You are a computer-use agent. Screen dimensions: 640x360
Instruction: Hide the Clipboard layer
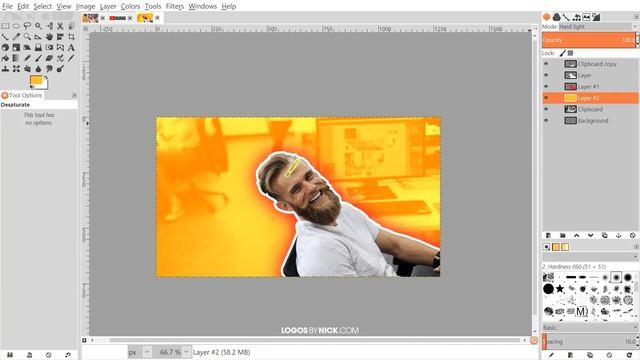(x=546, y=109)
